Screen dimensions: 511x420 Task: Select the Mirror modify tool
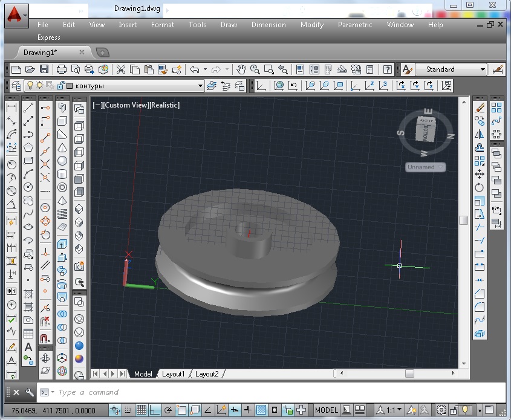(480, 134)
